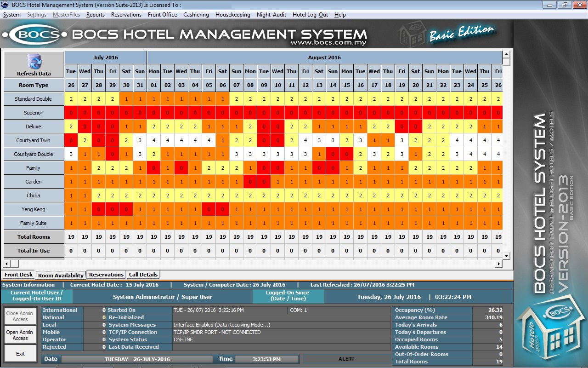Image resolution: width=588 pixels, height=368 pixels.
Task: Select the Standard Double room type row header
Action: point(33,99)
